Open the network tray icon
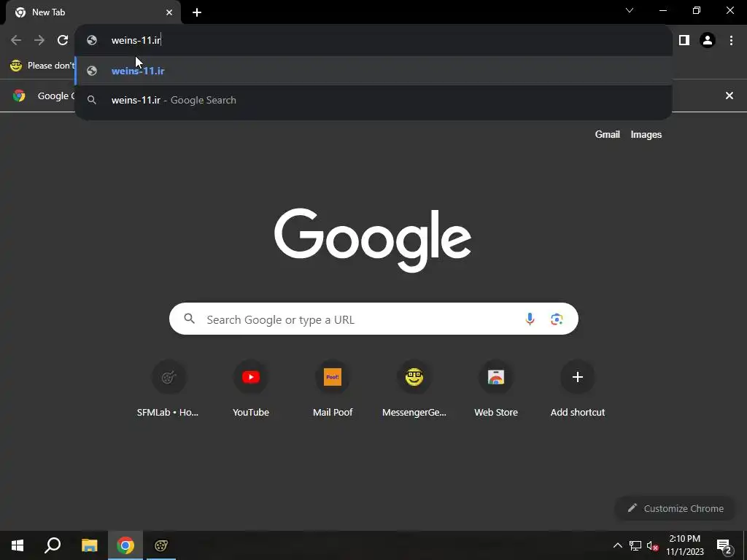The height and width of the screenshot is (560, 747). [635, 545]
